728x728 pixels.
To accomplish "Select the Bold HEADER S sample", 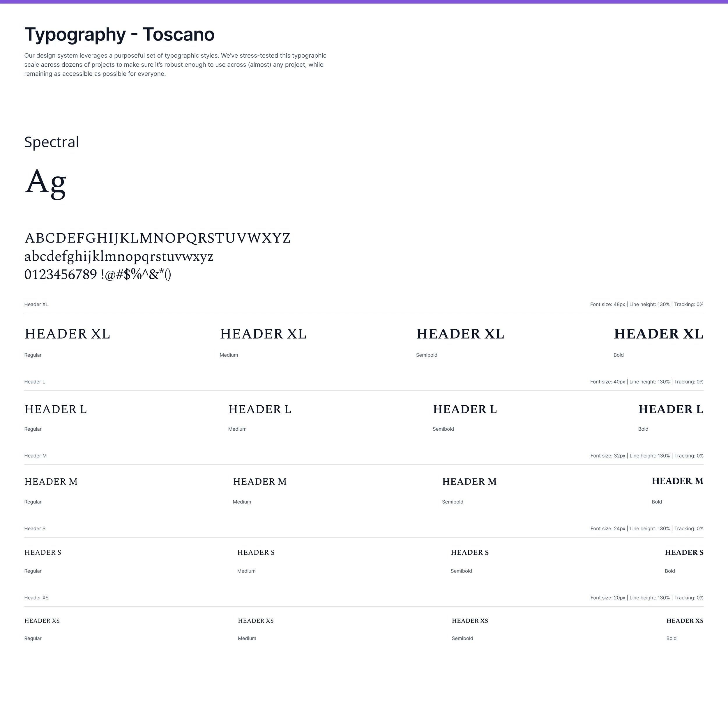I will pos(684,552).
